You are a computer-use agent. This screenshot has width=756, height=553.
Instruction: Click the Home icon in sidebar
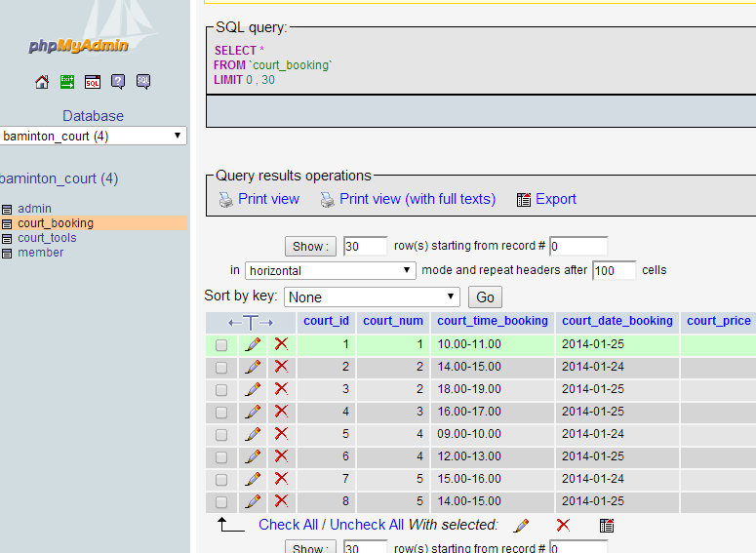[42, 82]
